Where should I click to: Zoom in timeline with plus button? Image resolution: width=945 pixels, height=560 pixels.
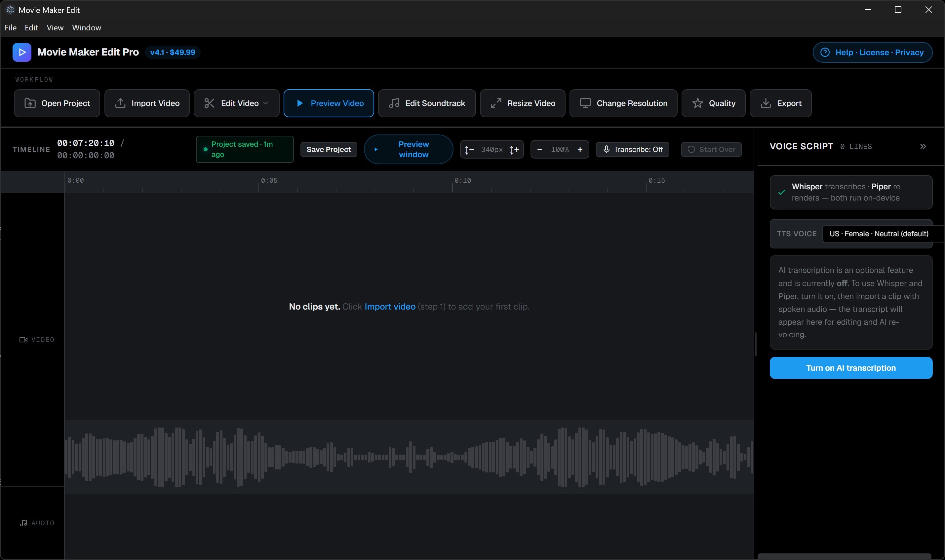pyautogui.click(x=579, y=149)
